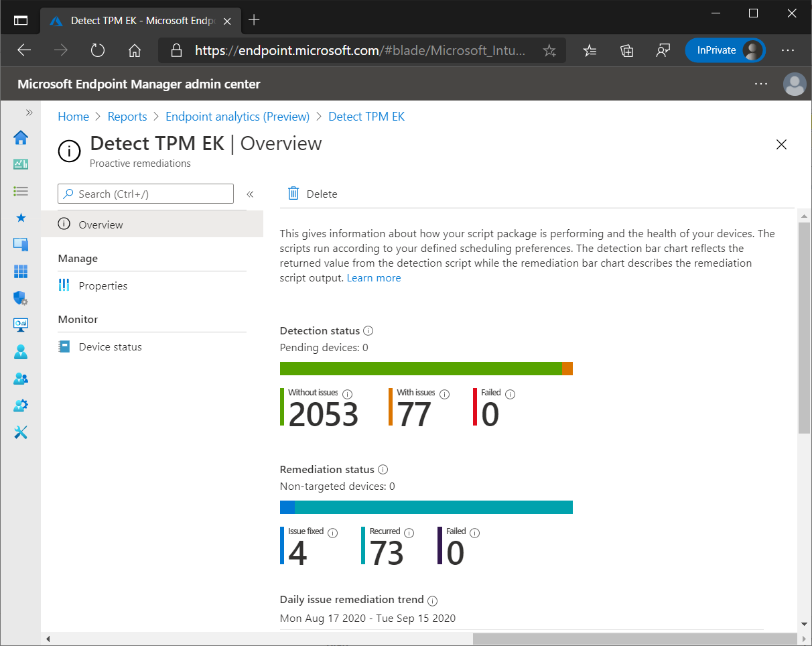The width and height of the screenshot is (812, 646).
Task: Open tab actions menu icon
Action: tap(21, 20)
